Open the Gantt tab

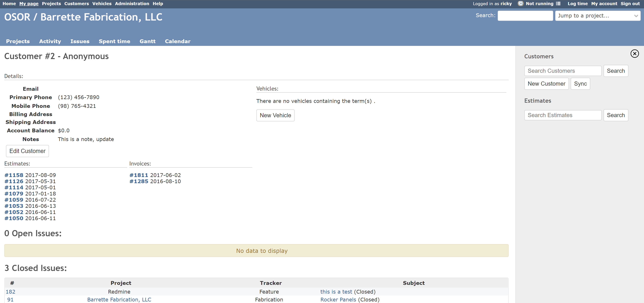pos(147,41)
